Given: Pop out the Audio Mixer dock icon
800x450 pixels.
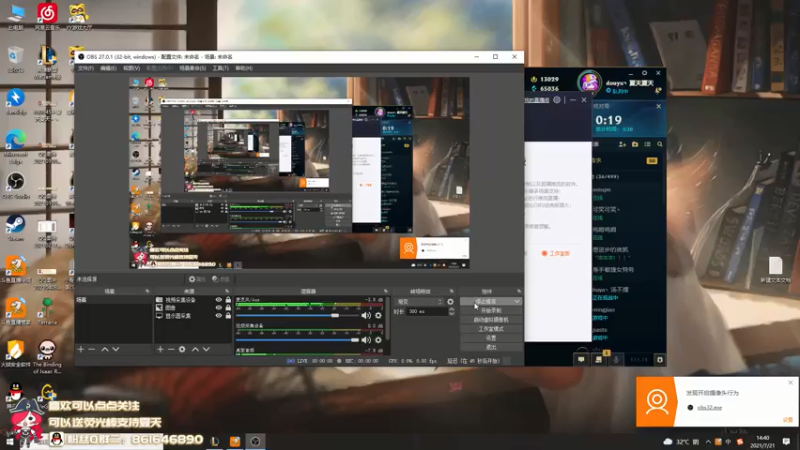Looking at the screenshot, I should click(x=386, y=291).
